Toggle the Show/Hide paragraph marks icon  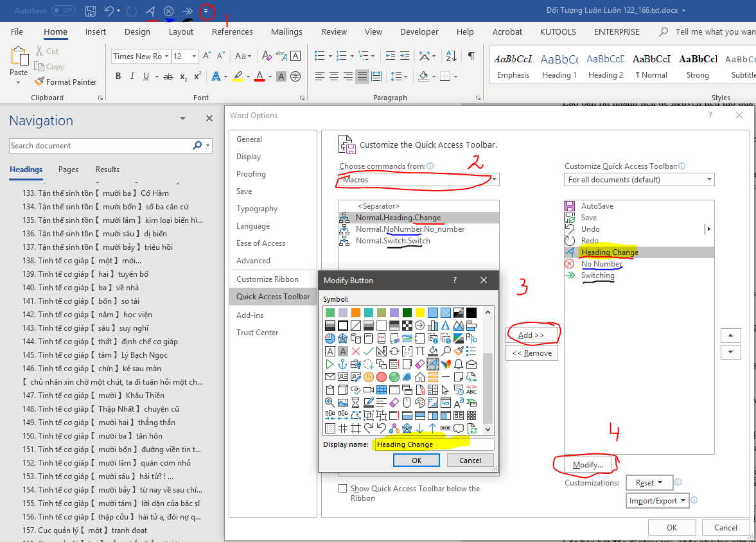click(x=471, y=57)
